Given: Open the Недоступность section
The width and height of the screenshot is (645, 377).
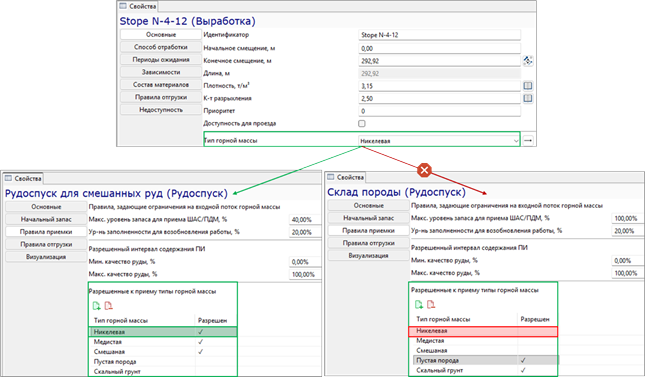Looking at the screenshot, I should coord(161,109).
